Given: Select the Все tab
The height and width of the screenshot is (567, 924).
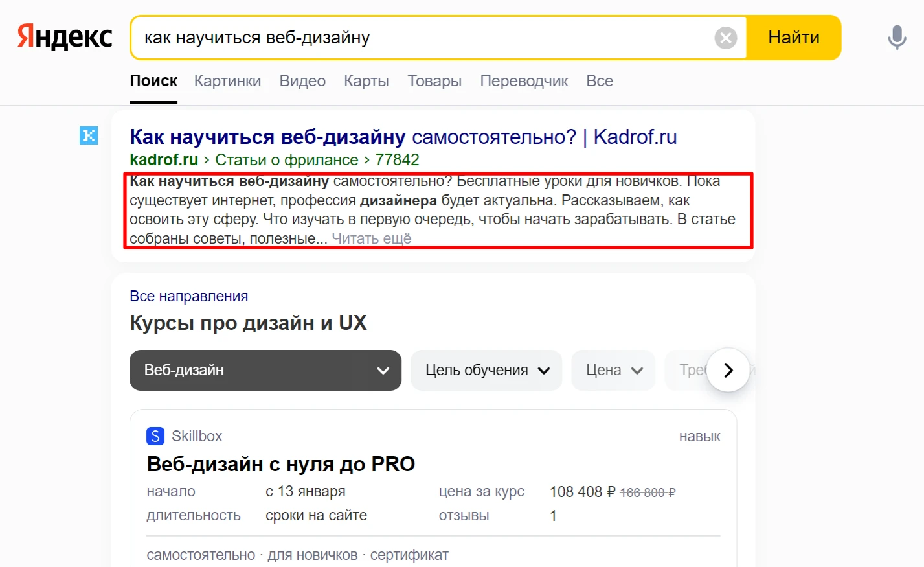Looking at the screenshot, I should click(599, 80).
